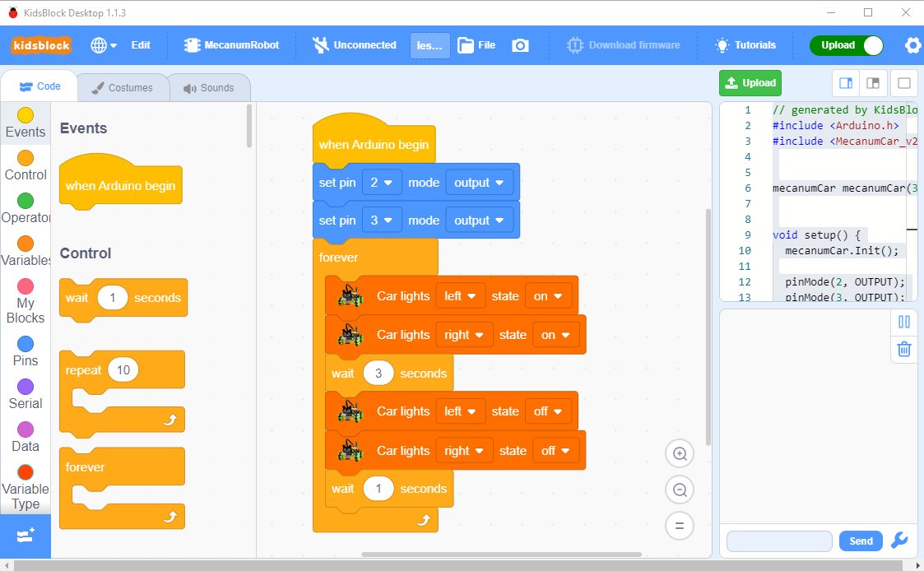Select the small stage layout button
The width and height of the screenshot is (924, 571).
(873, 83)
